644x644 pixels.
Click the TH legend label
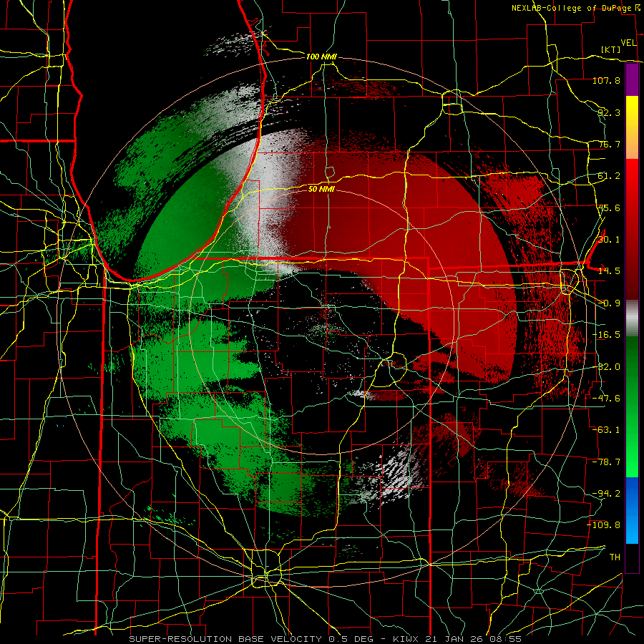click(x=615, y=557)
